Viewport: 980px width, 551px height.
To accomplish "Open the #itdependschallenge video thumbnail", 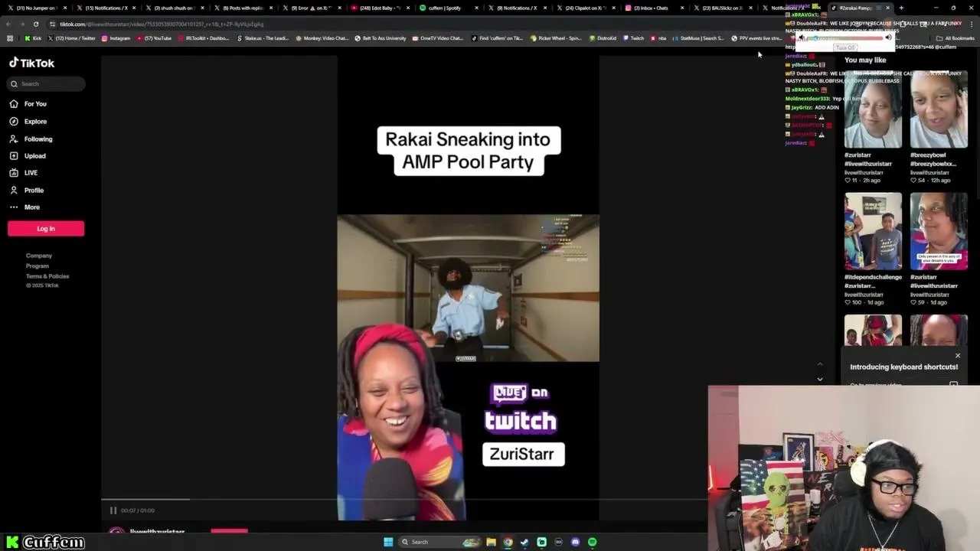I will click(x=873, y=231).
